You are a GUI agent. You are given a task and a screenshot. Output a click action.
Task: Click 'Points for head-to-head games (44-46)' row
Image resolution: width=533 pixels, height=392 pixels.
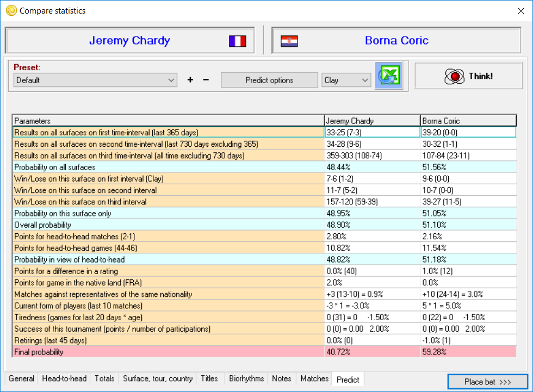(264, 248)
